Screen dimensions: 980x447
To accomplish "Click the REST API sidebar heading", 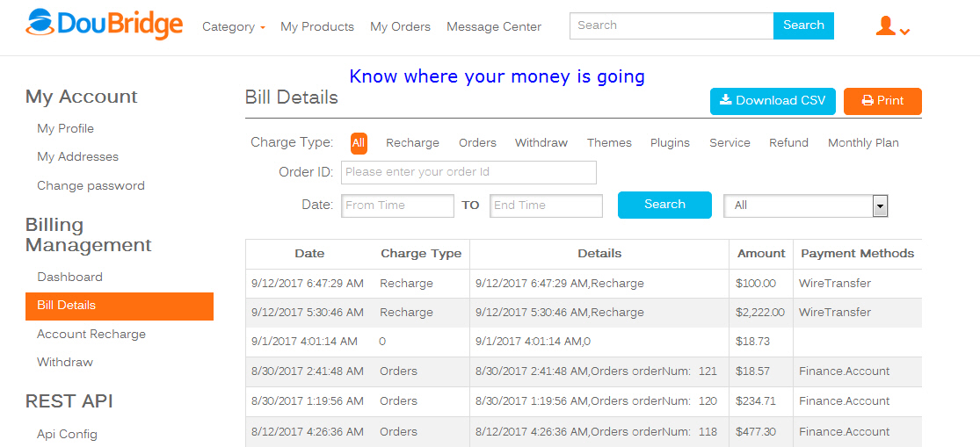I will pyautogui.click(x=69, y=401).
